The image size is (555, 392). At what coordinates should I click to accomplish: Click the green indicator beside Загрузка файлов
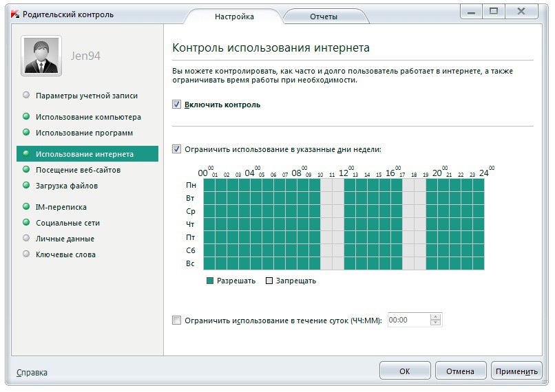coord(26,185)
